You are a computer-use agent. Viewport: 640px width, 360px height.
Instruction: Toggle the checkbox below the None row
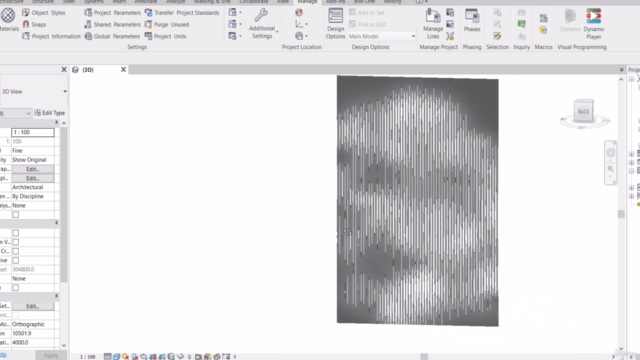[16, 215]
